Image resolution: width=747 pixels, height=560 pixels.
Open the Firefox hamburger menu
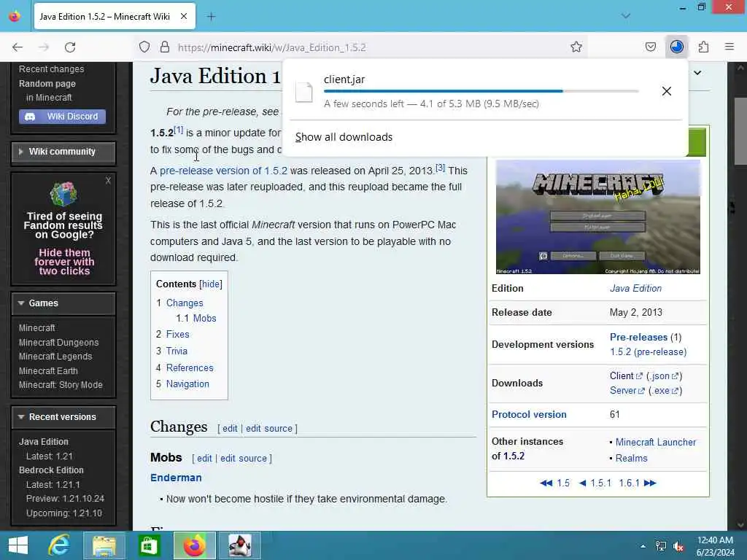tap(729, 47)
